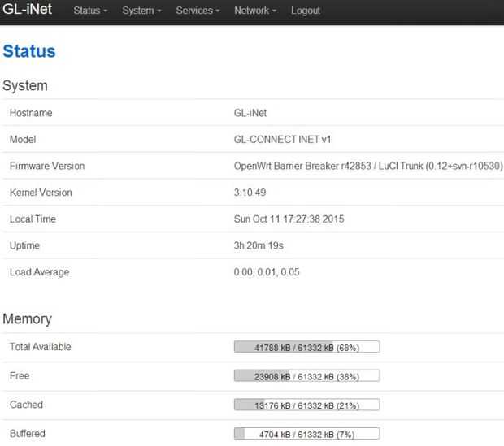Click the Cached memory progress bar
The width and height of the screenshot is (504, 446).
pos(307,405)
